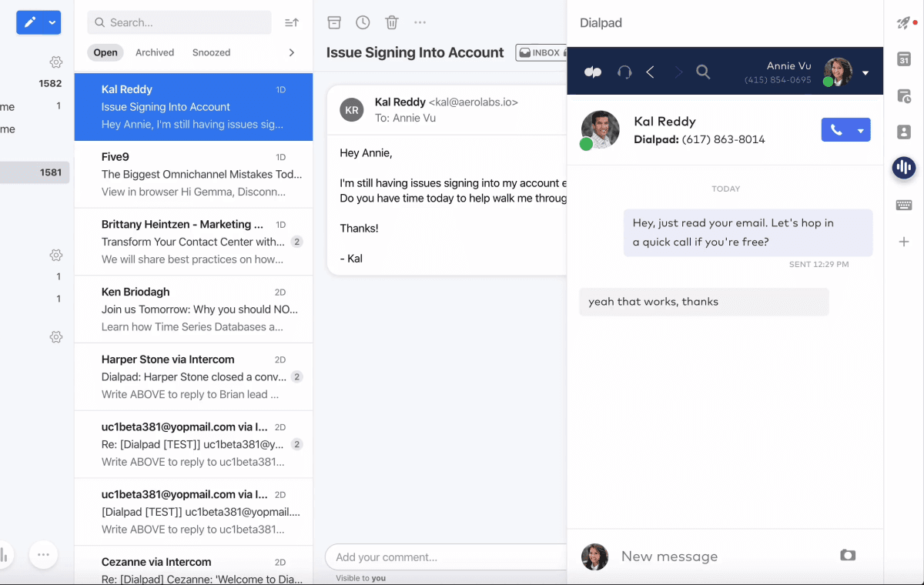Open gear settings in middle of left sidebar

(x=55, y=255)
